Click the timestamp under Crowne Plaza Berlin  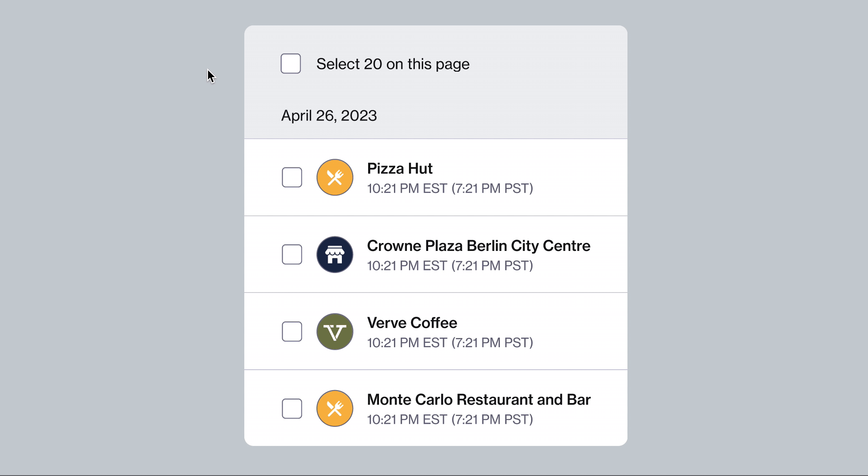(x=450, y=266)
